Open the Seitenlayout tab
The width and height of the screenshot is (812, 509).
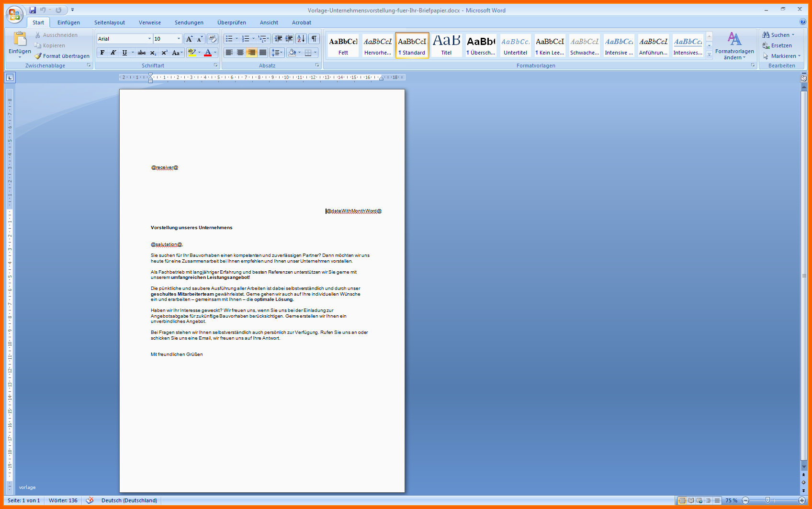[109, 22]
